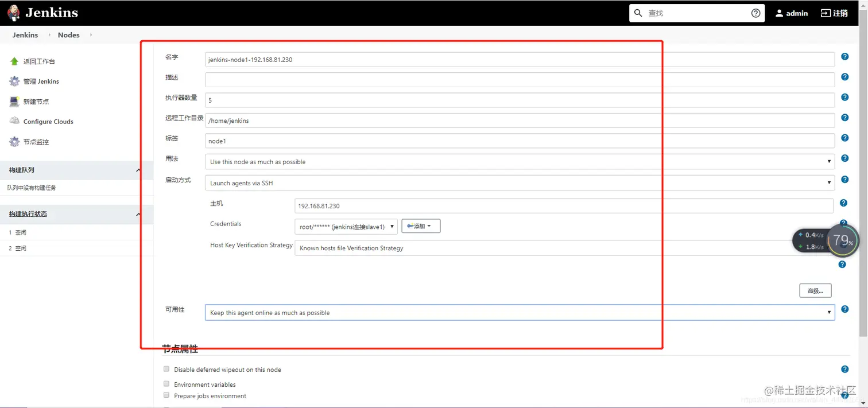Image resolution: width=868 pixels, height=408 pixels.
Task: Click the admin user icon
Action: [x=779, y=13]
